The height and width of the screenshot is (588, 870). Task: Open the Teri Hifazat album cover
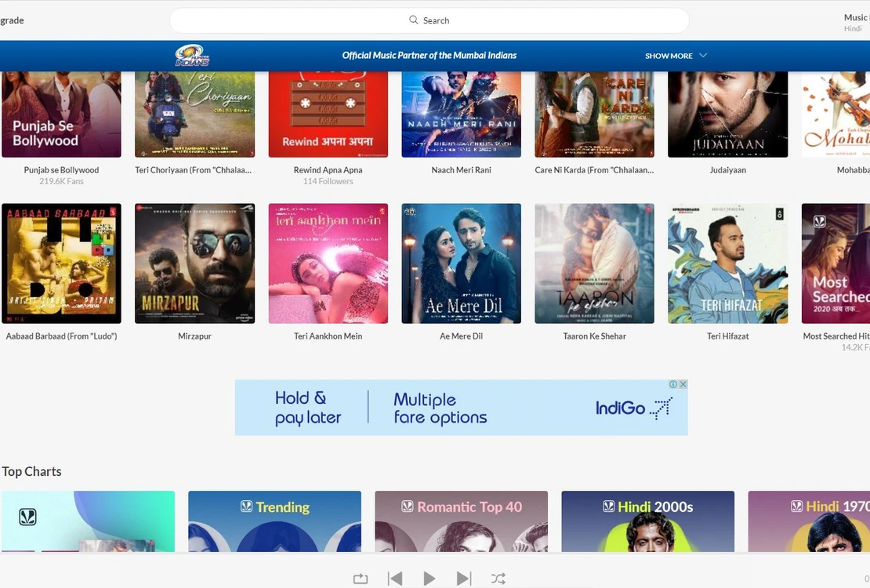[x=727, y=263]
